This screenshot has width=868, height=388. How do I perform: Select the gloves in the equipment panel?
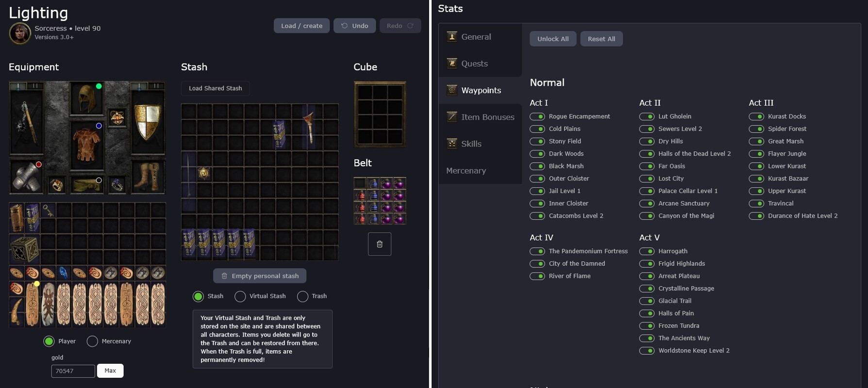click(x=25, y=177)
